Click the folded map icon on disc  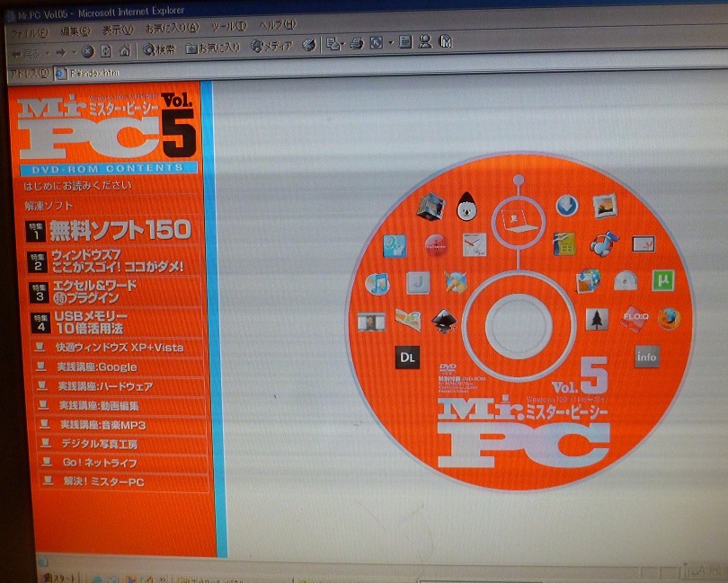pos(408,320)
